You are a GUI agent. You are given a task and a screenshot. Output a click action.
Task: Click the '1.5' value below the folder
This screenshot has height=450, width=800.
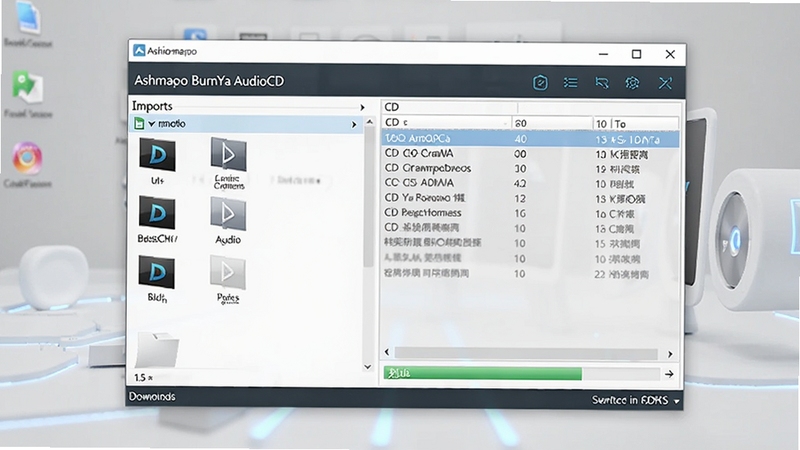tap(140, 378)
